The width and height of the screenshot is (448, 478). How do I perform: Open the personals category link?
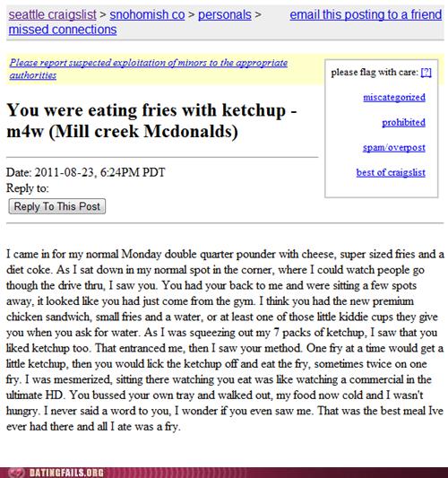[225, 14]
